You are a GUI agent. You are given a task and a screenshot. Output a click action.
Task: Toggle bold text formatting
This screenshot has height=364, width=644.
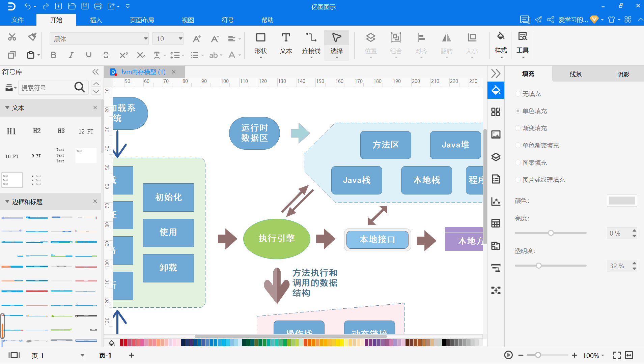[53, 55]
